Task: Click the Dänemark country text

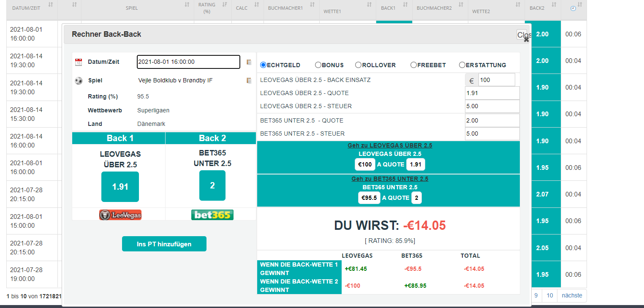Action: [151, 124]
